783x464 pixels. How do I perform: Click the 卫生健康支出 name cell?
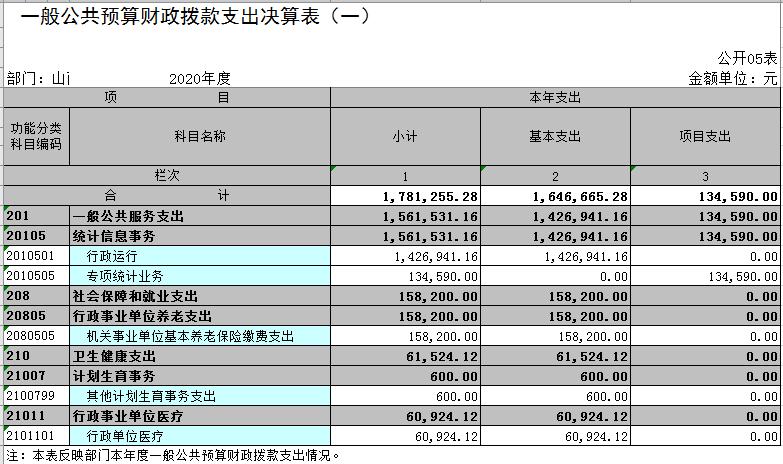tap(200, 356)
